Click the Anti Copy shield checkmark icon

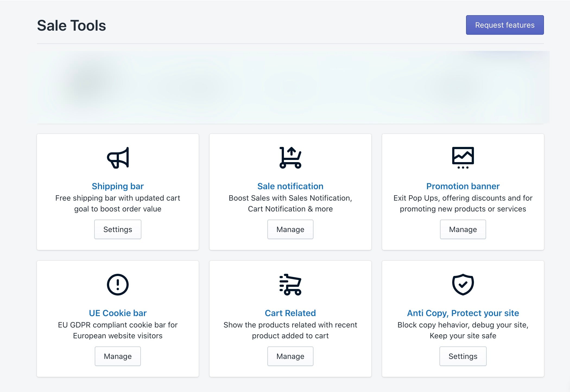[x=462, y=285]
